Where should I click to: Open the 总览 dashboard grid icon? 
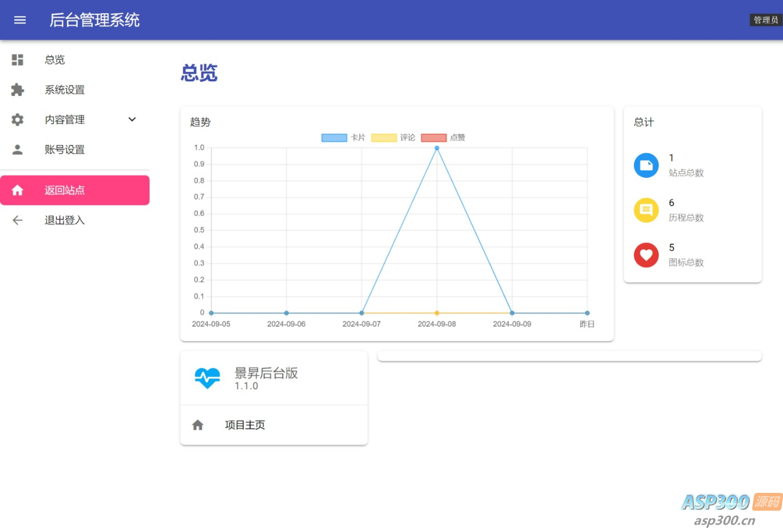[17, 59]
